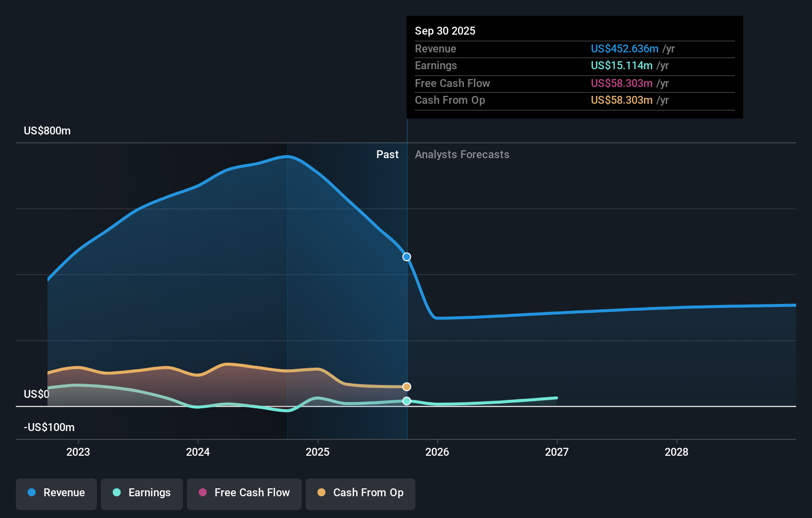Select the 2026 x-axis label
812x518 pixels.
point(437,452)
